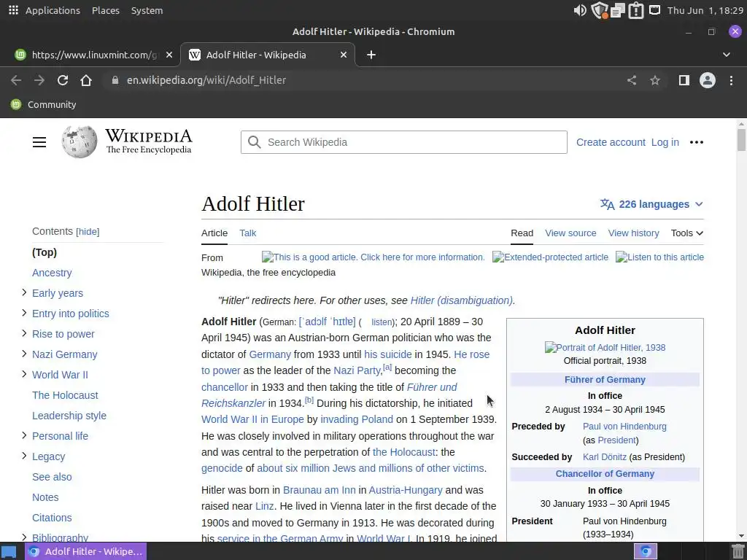Viewport: 747px width, 560px height.
Task: Click the clock showing Thu Jun 1
Action: 705,10
